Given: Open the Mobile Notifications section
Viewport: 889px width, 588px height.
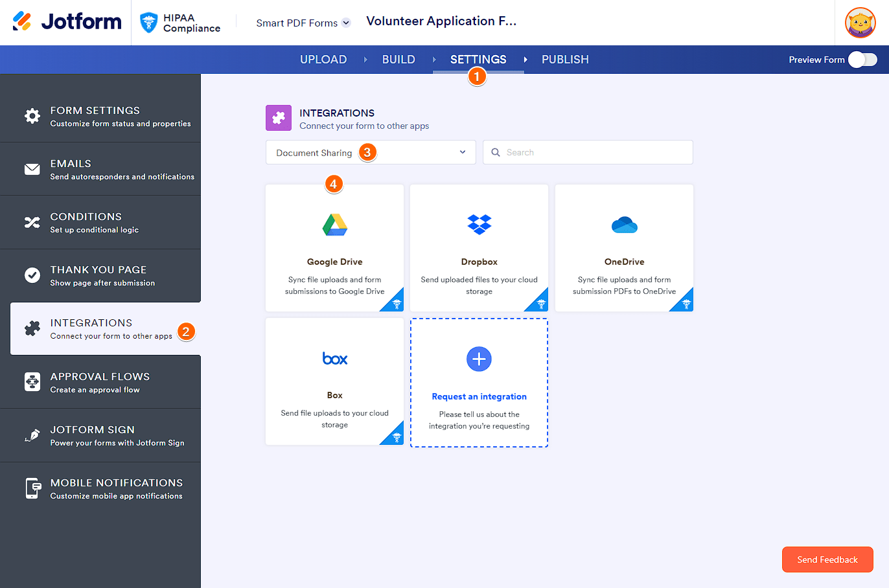Looking at the screenshot, I should pyautogui.click(x=100, y=488).
